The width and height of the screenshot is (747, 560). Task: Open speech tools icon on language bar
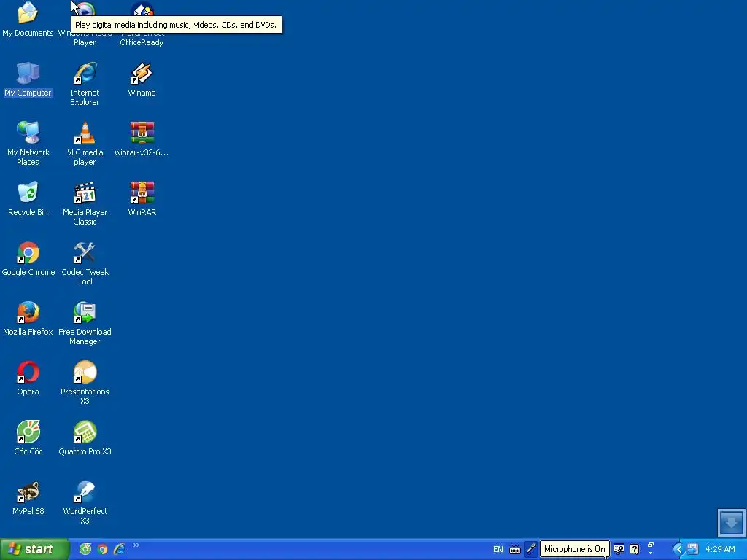point(619,549)
